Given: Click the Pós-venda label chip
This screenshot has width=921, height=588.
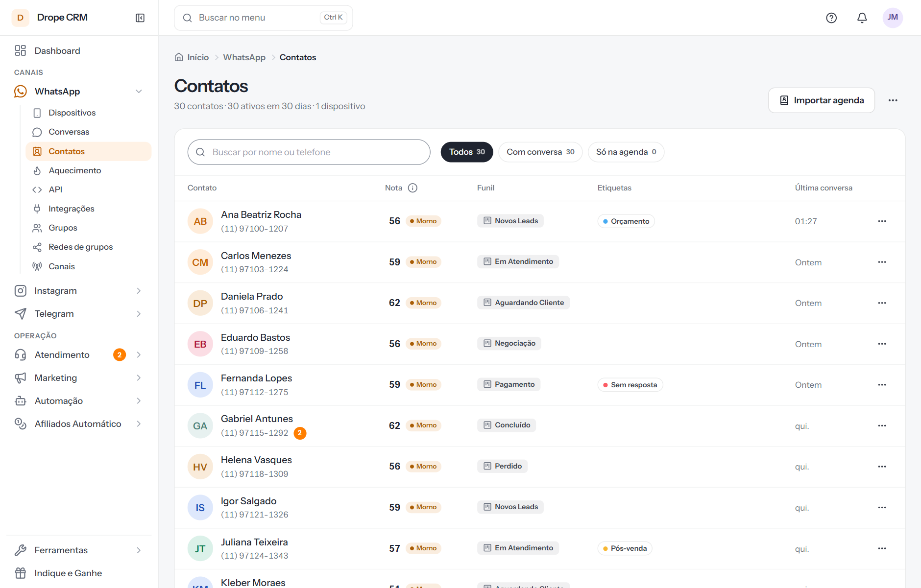Looking at the screenshot, I should tap(625, 548).
